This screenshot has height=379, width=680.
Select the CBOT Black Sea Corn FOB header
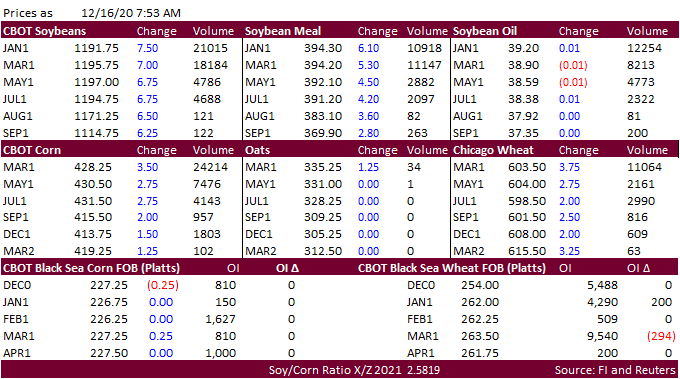click(91, 268)
